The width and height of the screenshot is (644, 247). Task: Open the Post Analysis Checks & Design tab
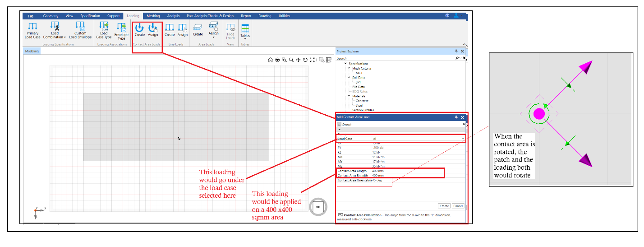pyautogui.click(x=211, y=16)
